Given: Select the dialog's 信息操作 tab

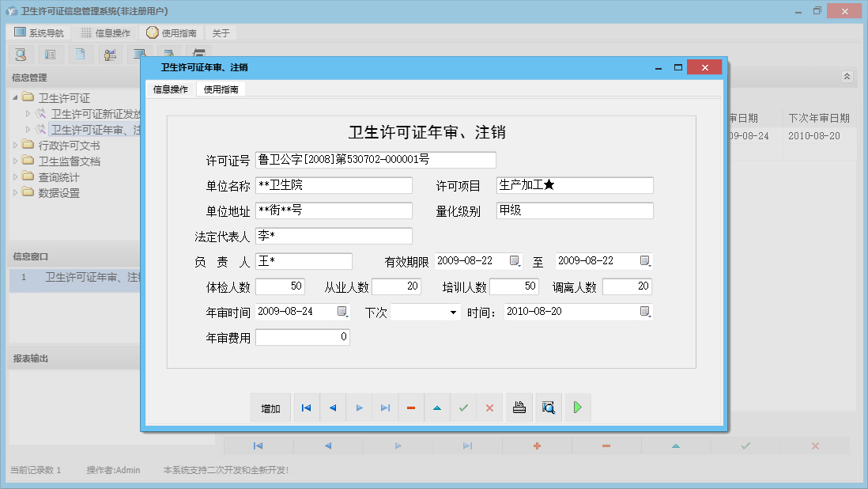Looking at the screenshot, I should (170, 89).
